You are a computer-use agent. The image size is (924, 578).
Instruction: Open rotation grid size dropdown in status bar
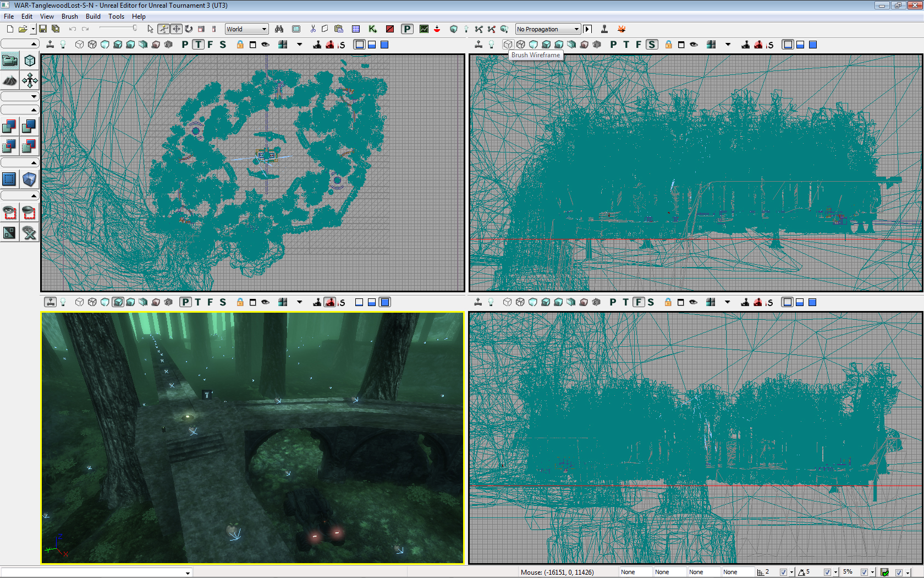click(835, 572)
